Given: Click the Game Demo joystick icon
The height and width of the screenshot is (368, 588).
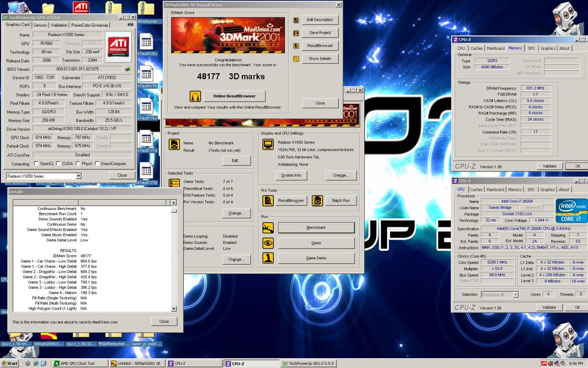Looking at the screenshot, I should click(268, 258).
